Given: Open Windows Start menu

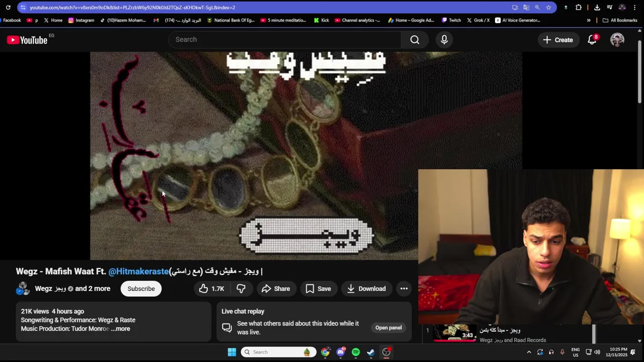Looking at the screenshot, I should (232, 352).
